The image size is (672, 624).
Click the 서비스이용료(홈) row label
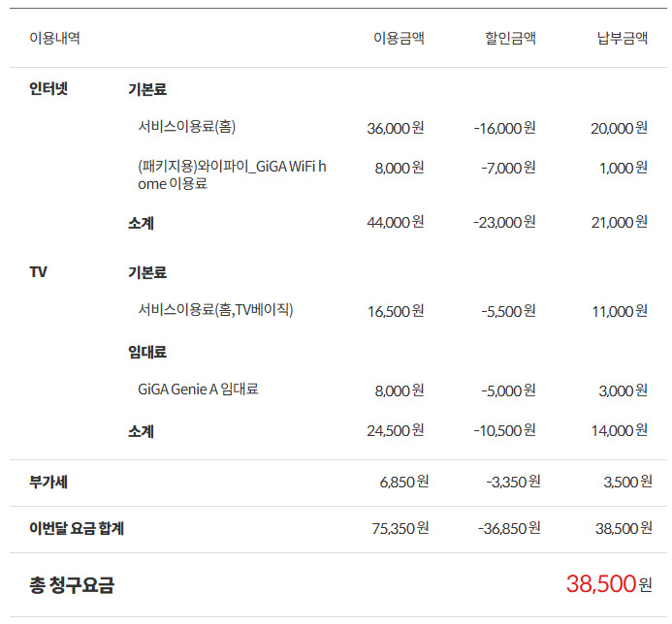(x=186, y=126)
